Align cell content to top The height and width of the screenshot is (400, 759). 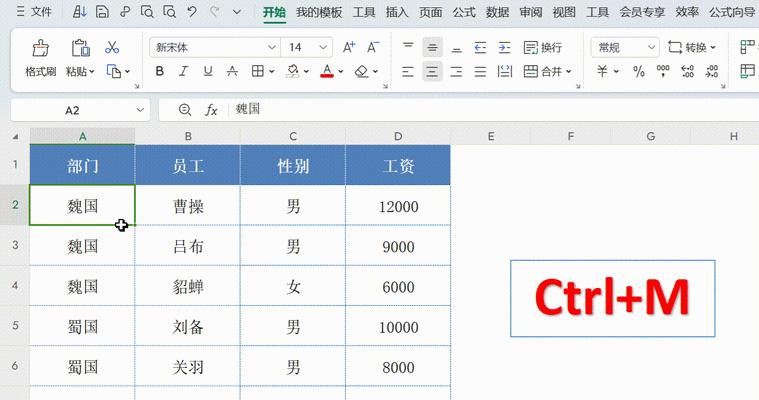pos(408,47)
